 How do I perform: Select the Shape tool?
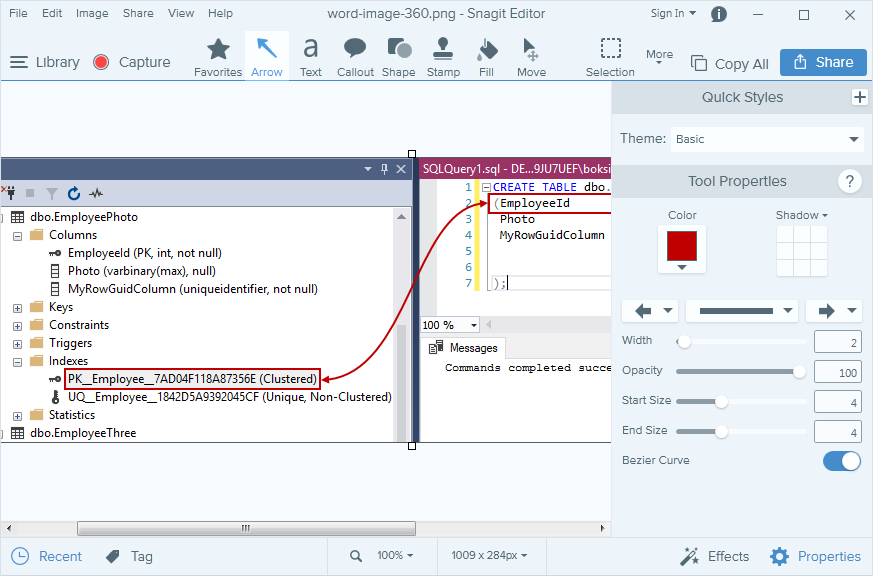click(399, 57)
